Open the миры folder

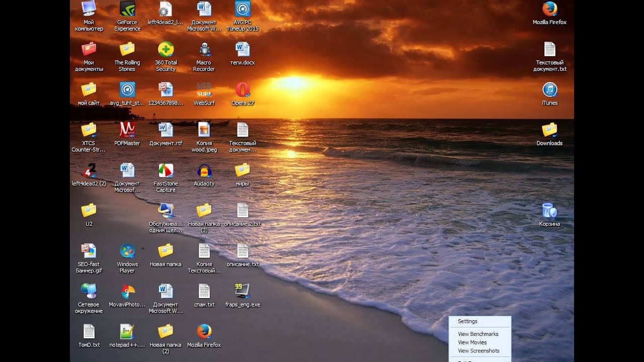click(243, 174)
